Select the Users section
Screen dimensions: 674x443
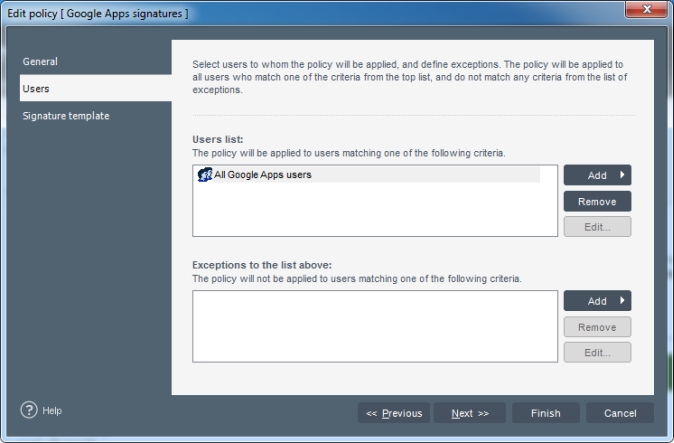pos(95,88)
